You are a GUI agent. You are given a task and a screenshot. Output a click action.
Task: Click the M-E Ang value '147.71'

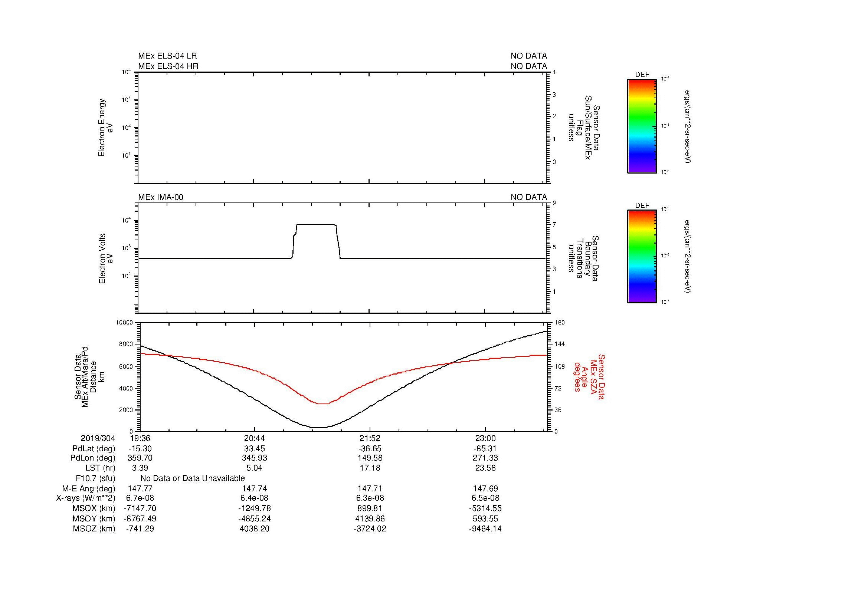pyautogui.click(x=370, y=488)
